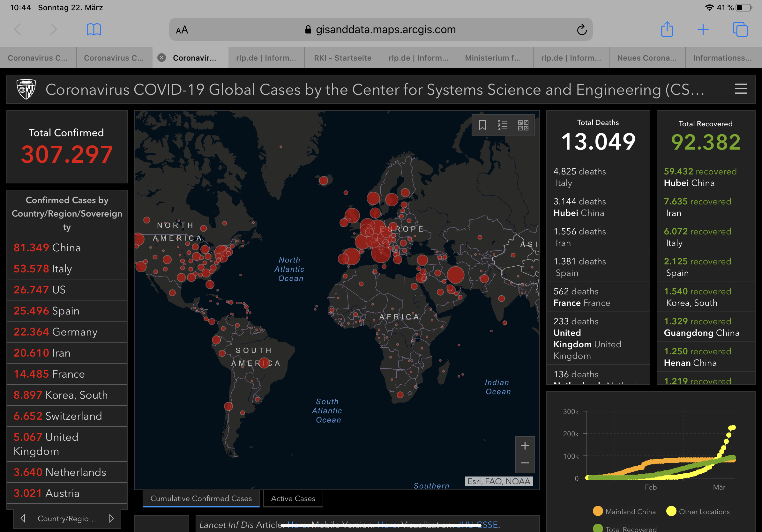The image size is (762, 532).
Task: Select 6.652 Switzerland in the list
Action: [x=67, y=416]
